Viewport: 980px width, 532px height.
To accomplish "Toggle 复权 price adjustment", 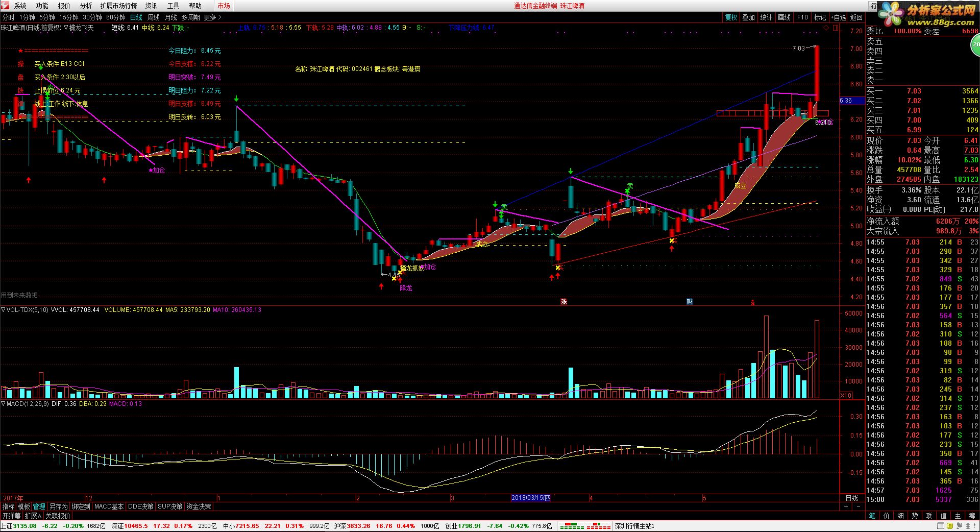I will [731, 17].
